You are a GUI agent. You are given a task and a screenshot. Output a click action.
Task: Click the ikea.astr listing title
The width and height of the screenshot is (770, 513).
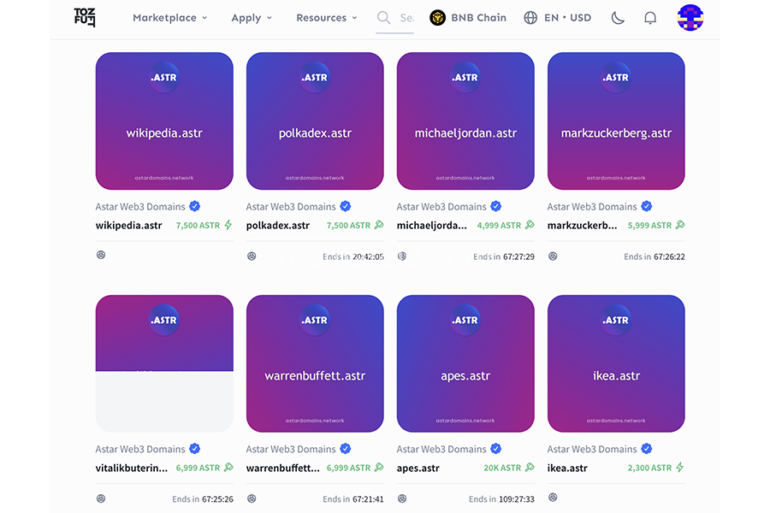(x=567, y=468)
